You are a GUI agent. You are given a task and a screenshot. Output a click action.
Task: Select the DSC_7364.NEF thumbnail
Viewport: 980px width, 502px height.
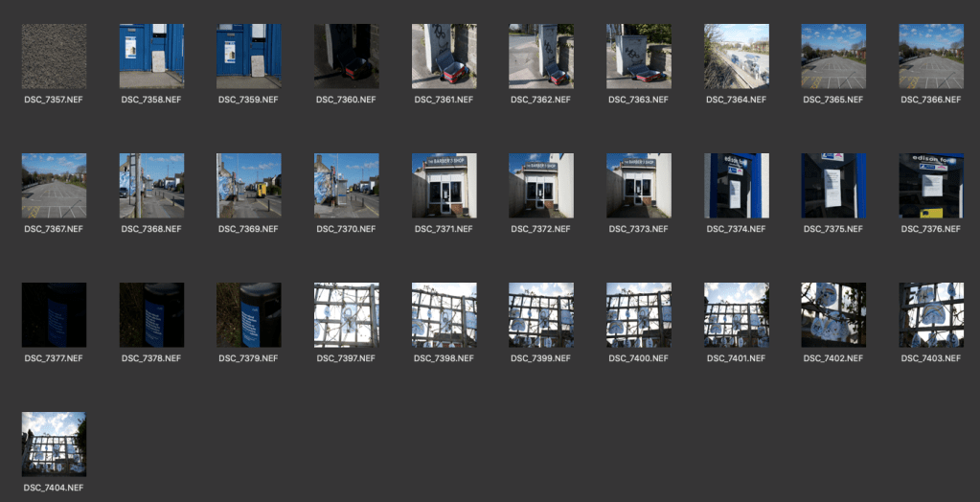point(736,57)
